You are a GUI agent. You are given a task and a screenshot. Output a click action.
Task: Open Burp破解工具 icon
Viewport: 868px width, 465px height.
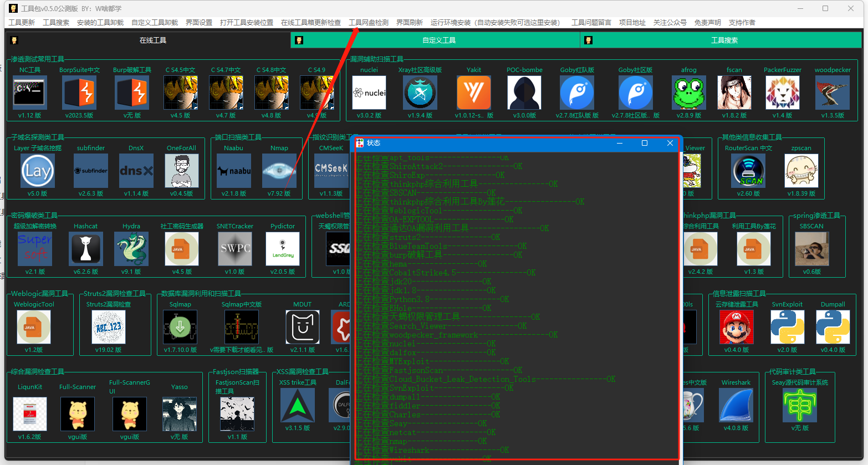(x=132, y=93)
